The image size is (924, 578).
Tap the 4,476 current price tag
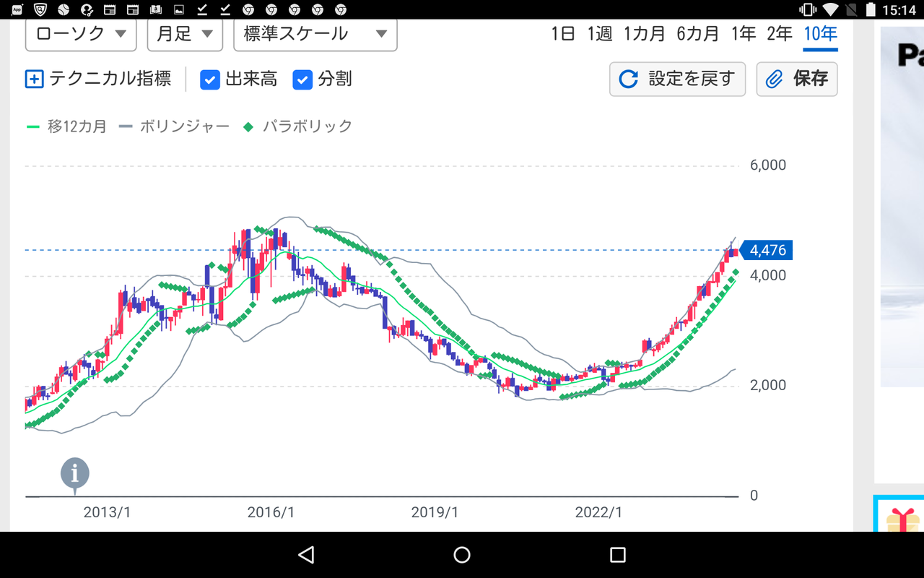pyautogui.click(x=767, y=251)
